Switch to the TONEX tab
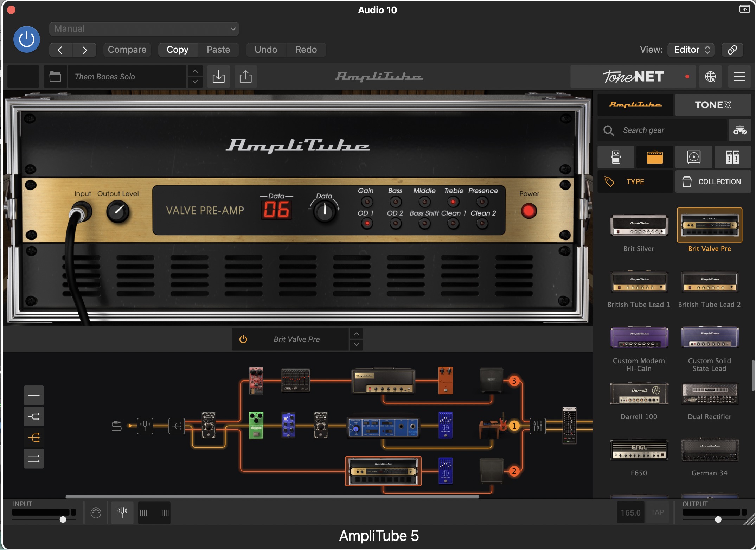This screenshot has height=550, width=756. [713, 105]
